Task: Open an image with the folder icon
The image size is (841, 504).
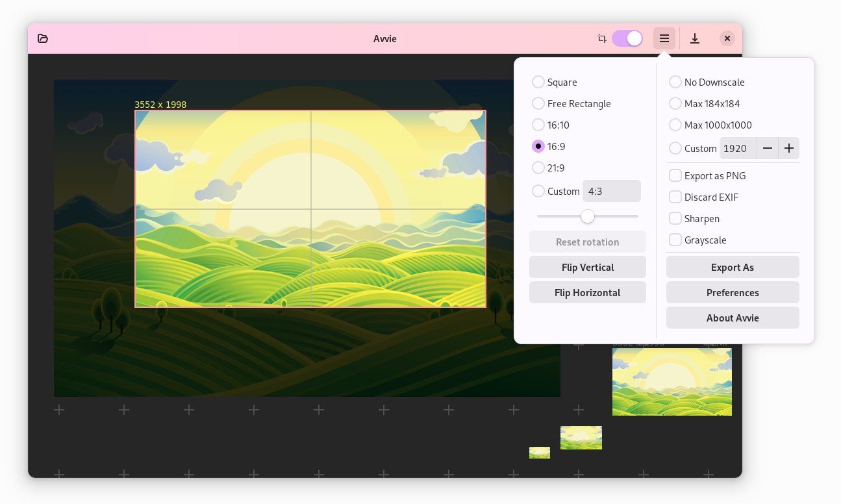Action: 43,38
